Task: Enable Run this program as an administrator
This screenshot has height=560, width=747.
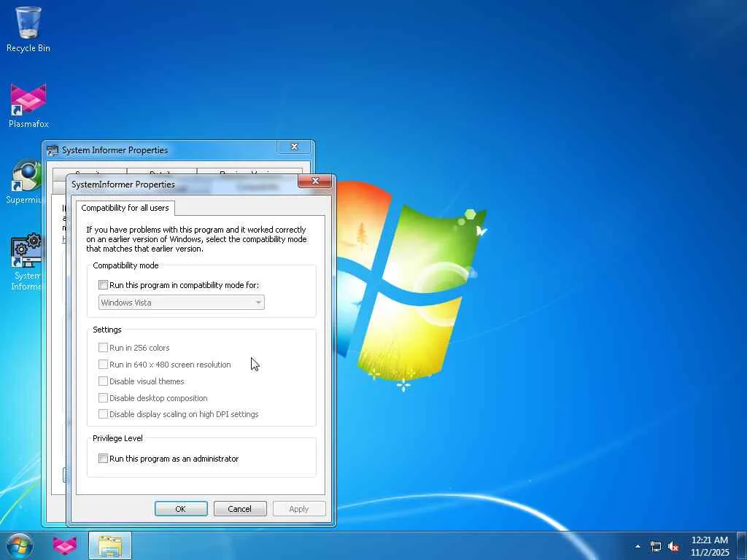Action: pos(103,459)
